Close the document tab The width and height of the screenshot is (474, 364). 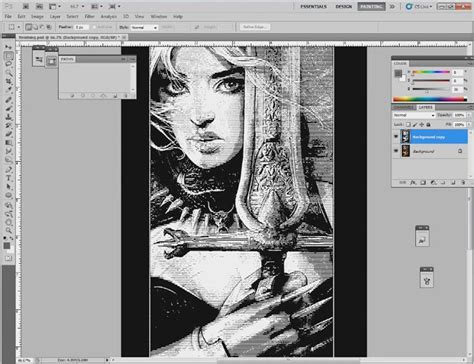[124, 37]
